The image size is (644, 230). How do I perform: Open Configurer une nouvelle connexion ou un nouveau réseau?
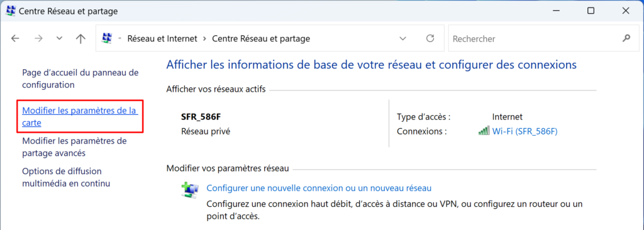pyautogui.click(x=319, y=188)
